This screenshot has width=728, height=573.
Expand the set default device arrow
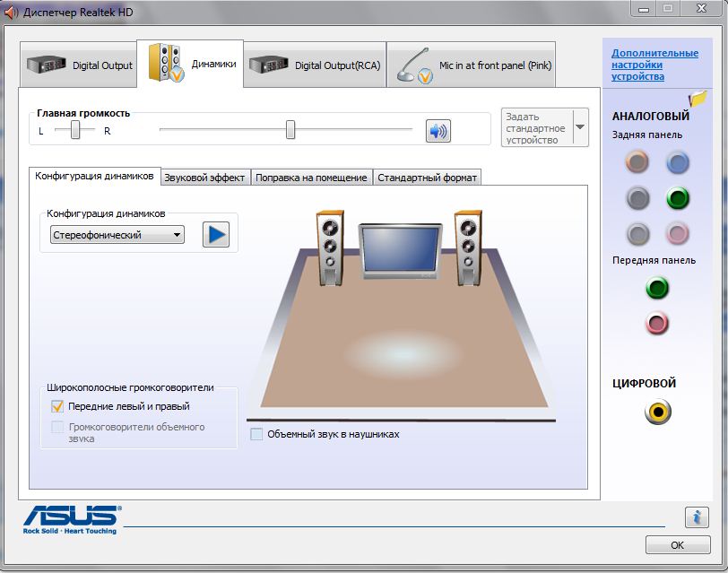[x=580, y=127]
